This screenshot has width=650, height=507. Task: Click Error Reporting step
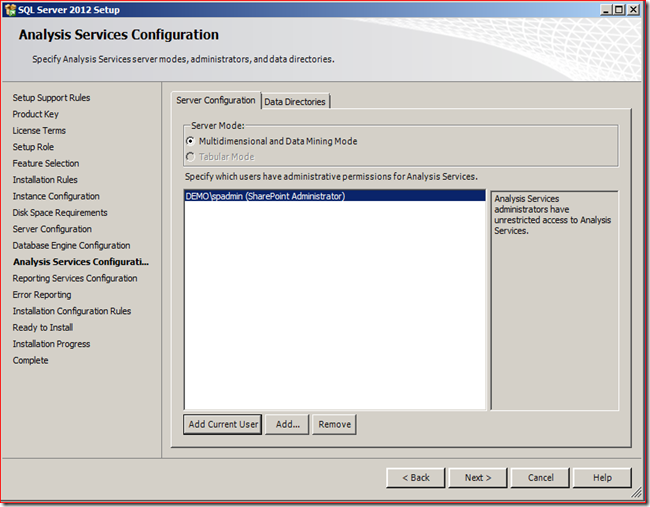point(42,295)
